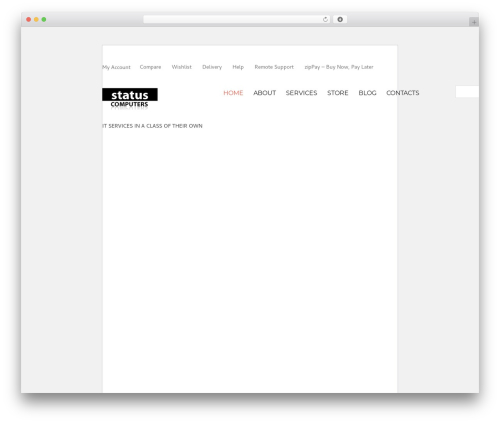
Task: Click the circular extension icon beside address bar
Action: click(340, 20)
